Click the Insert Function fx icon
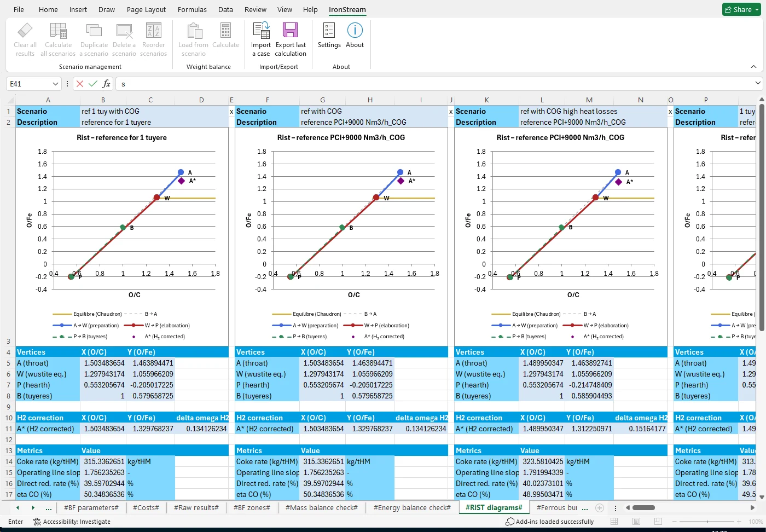The height and width of the screenshot is (532, 766). pyautogui.click(x=106, y=84)
